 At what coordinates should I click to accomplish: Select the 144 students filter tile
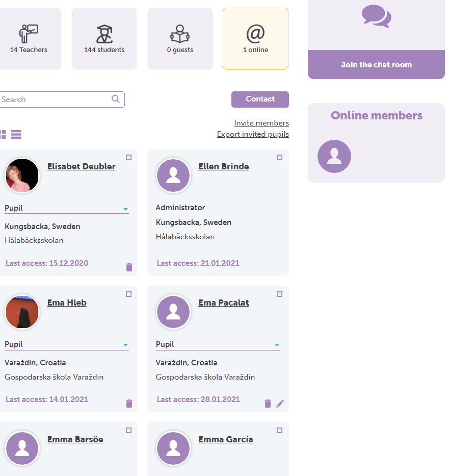coord(104,39)
